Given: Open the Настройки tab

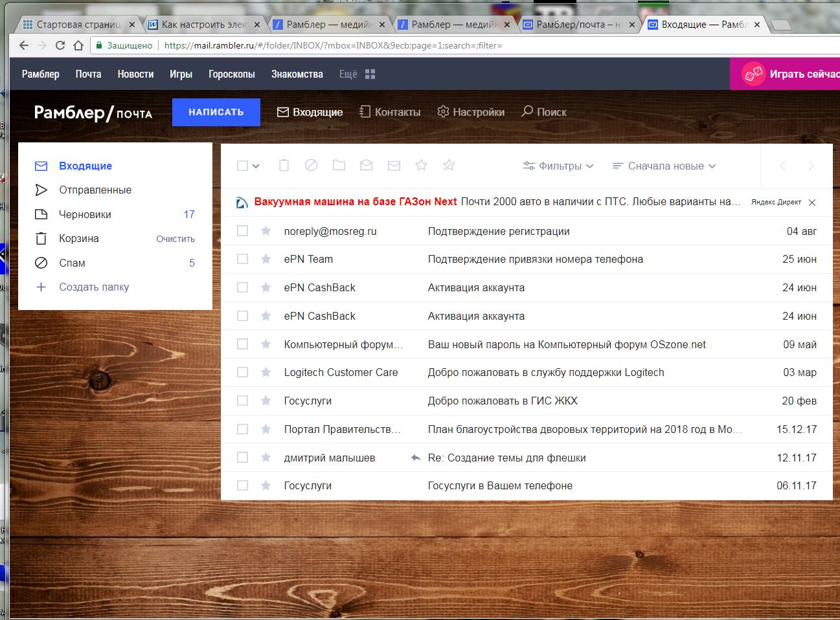Looking at the screenshot, I should point(471,112).
